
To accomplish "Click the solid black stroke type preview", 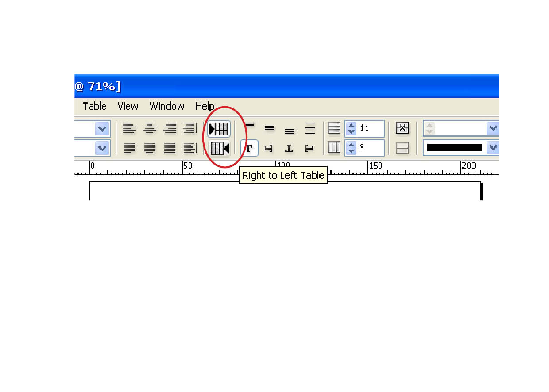I will (454, 148).
